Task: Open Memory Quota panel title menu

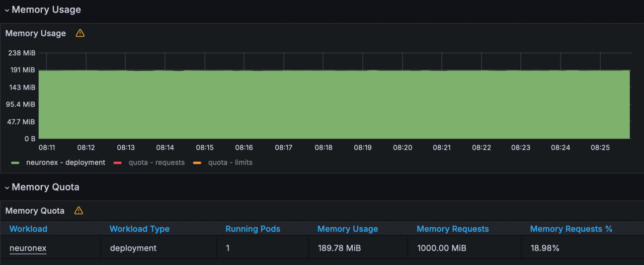Action: coord(35,211)
